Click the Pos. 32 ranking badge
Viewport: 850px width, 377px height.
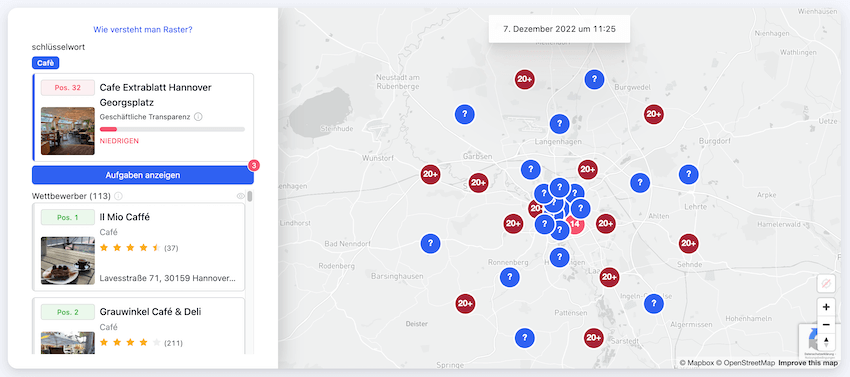[x=68, y=87]
